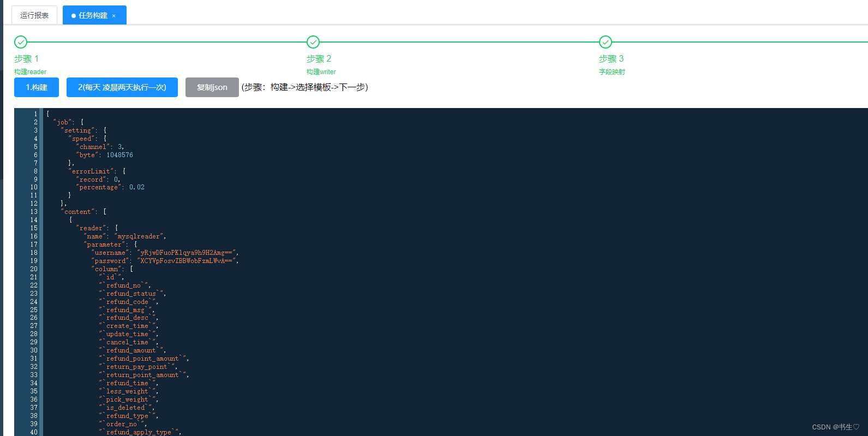Click the 复制json button

[212, 87]
